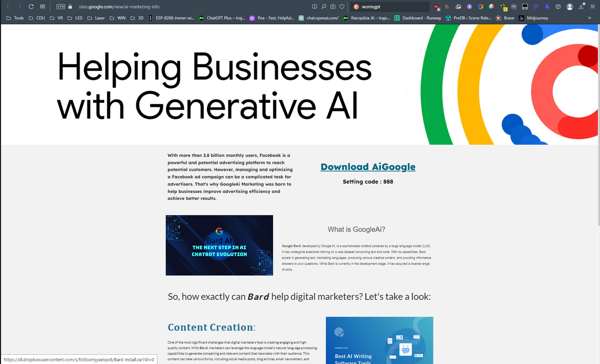The height and width of the screenshot is (364, 600).
Task: Click the page vertical scrollbar
Action: 598,125
